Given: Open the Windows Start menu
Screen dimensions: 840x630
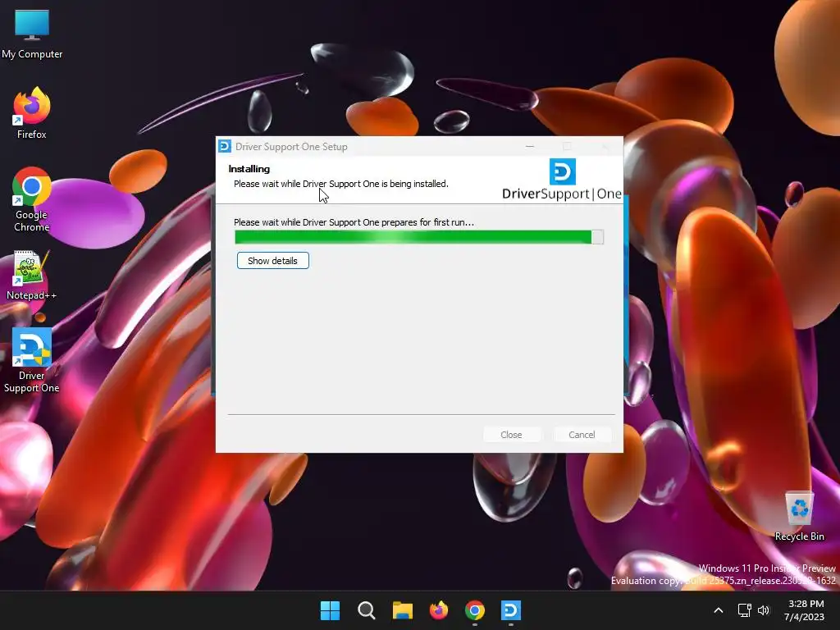Looking at the screenshot, I should (330, 610).
